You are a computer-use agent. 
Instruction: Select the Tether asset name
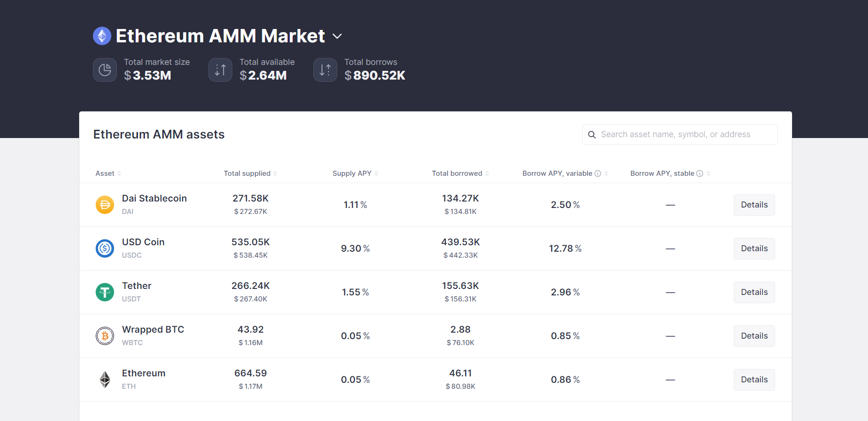point(137,286)
